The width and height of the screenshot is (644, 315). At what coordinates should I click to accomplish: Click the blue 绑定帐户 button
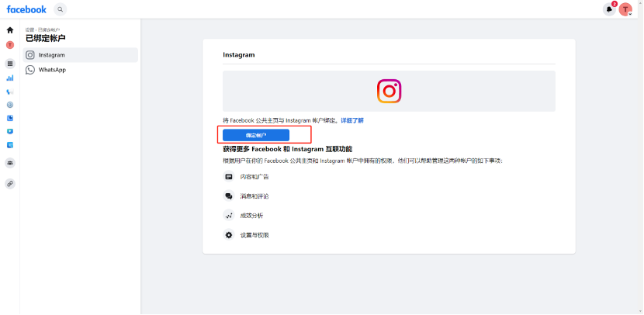pos(256,135)
